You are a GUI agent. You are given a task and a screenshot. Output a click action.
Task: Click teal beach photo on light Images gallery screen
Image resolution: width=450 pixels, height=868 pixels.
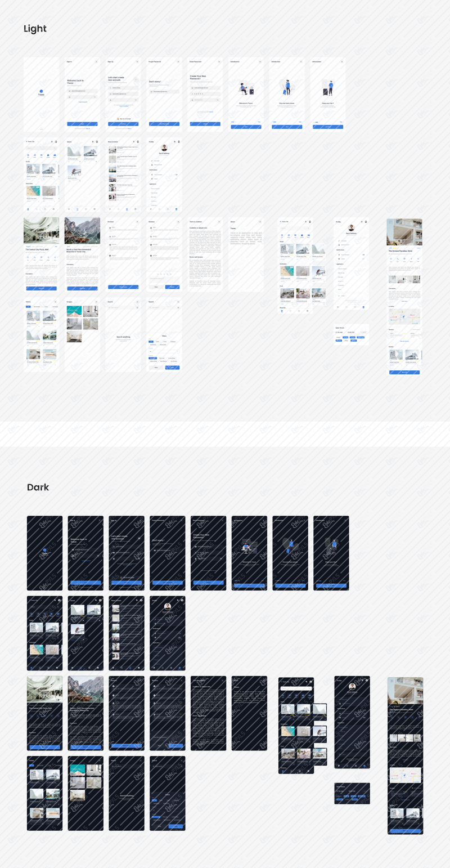(74, 311)
